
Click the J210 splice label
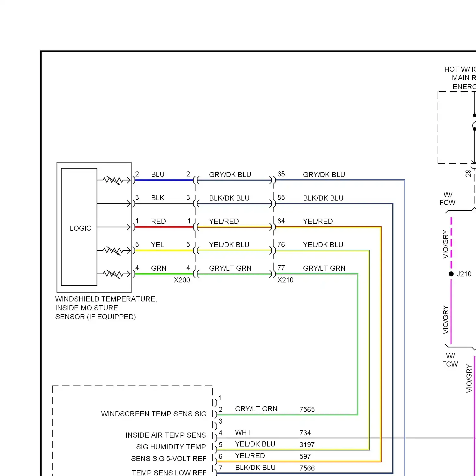(464, 274)
